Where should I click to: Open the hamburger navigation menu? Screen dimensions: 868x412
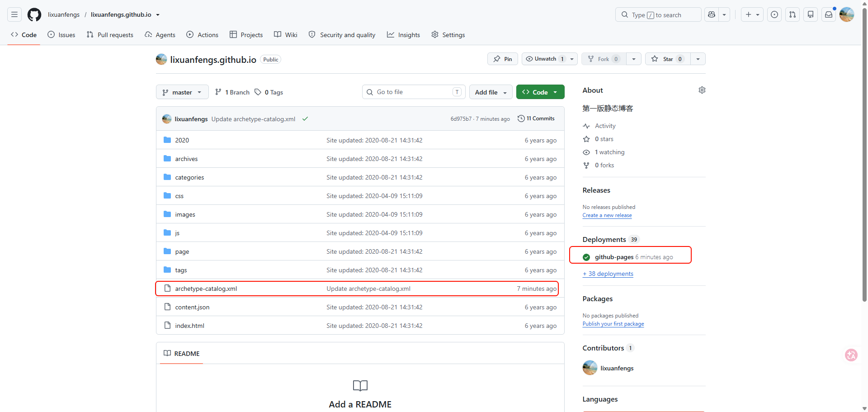pos(14,14)
